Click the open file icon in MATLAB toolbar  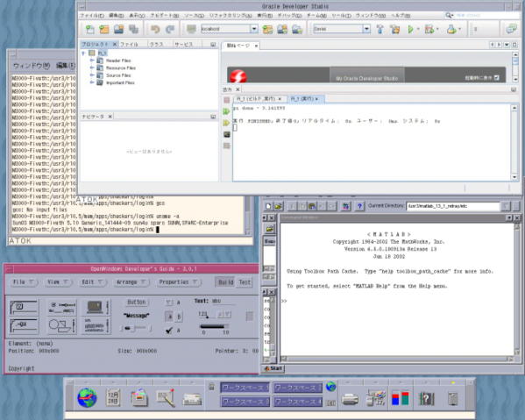(278, 206)
